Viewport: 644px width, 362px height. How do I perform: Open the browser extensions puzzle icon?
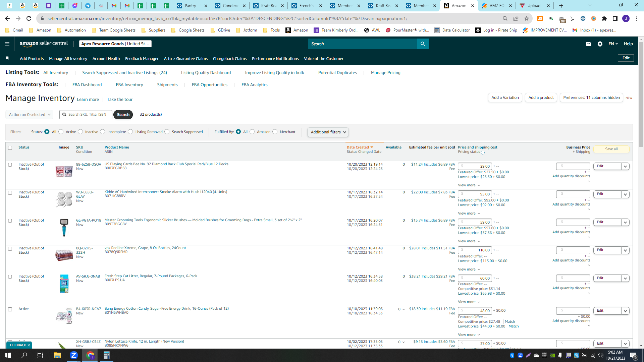[x=604, y=18]
